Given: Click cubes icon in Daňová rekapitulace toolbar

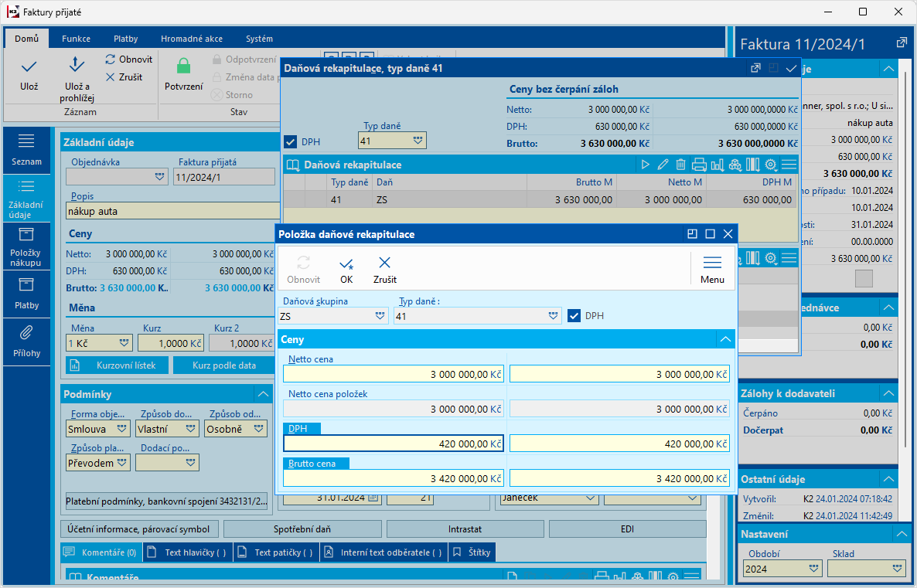Looking at the screenshot, I should click(735, 165).
